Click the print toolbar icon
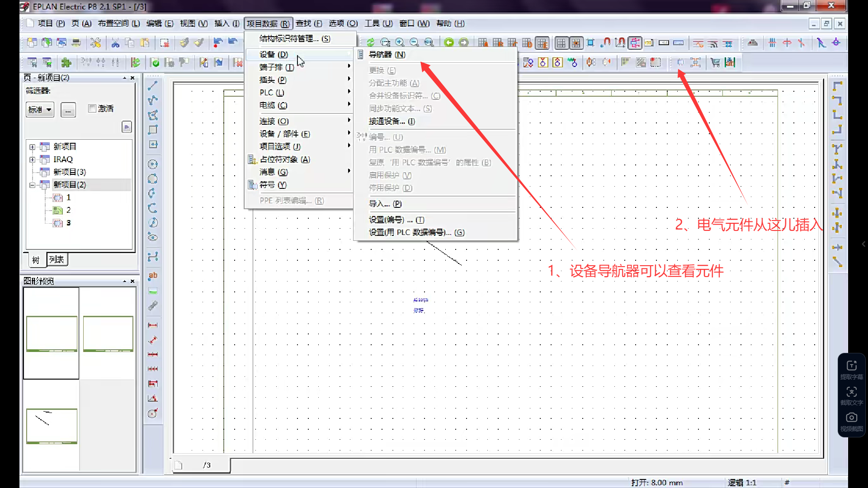Screen dimensions: 868x488 pyautogui.click(x=76, y=43)
